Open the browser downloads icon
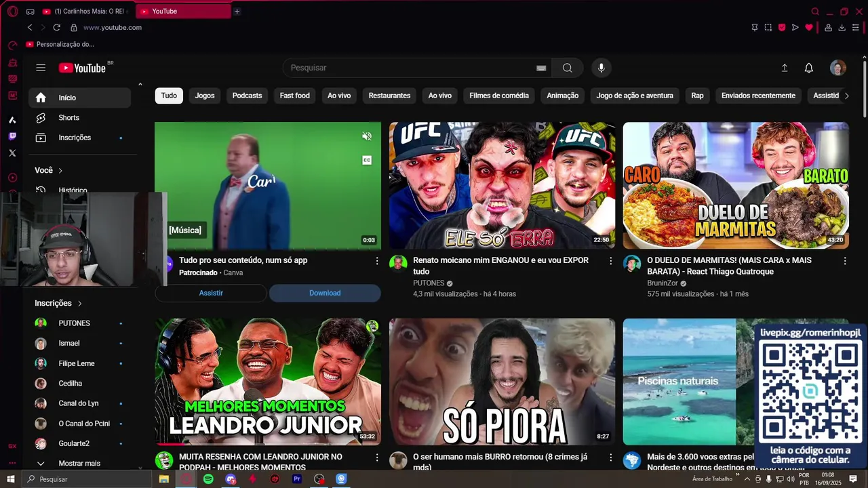868x488 pixels. [842, 28]
